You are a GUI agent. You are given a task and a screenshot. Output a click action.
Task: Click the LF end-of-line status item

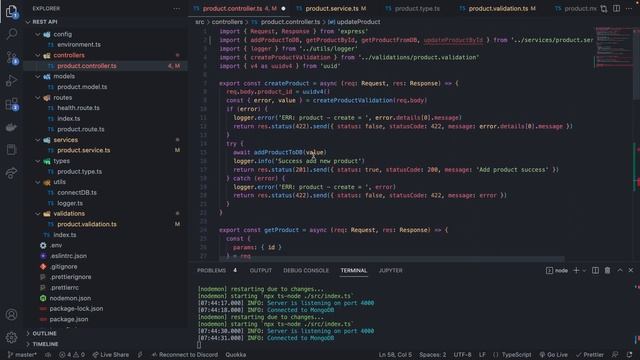(x=482, y=355)
